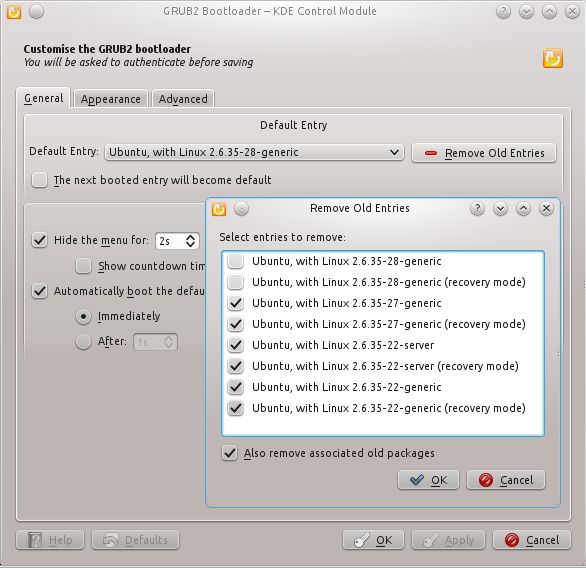Open the Default Entry combo box
Image resolution: width=586 pixels, height=568 pixels.
(254, 152)
